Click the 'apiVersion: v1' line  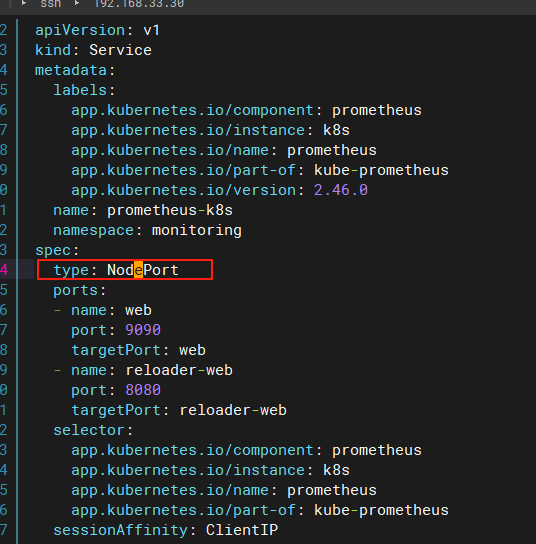97,30
